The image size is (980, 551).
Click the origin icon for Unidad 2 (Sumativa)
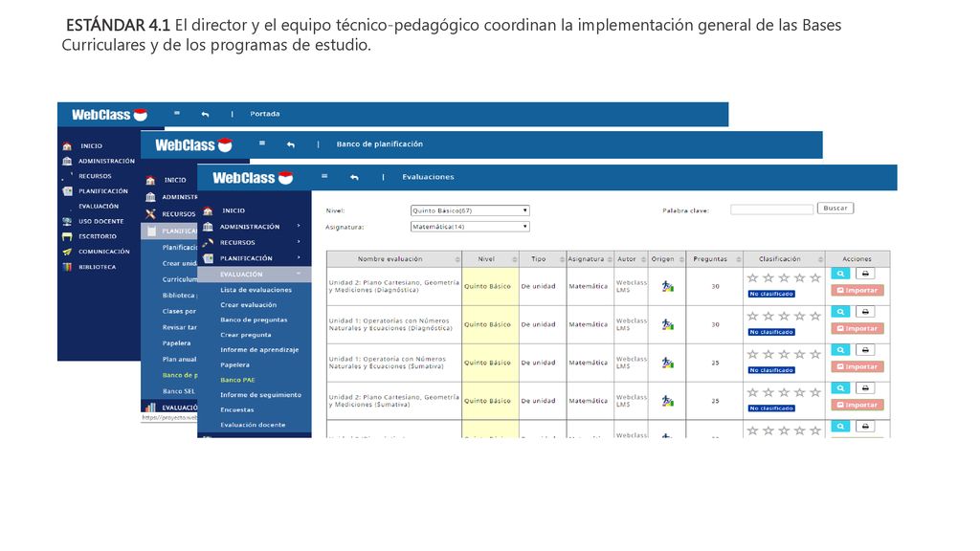tap(667, 401)
